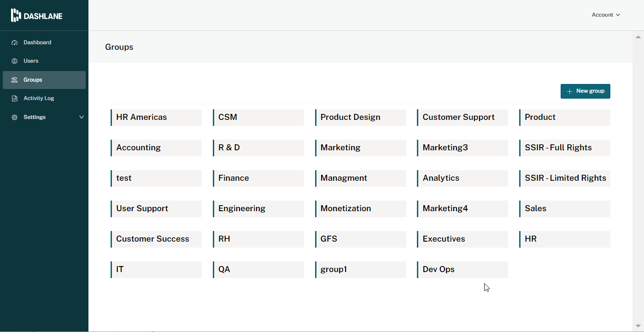View the Marketing4 group
This screenshot has width=644, height=332.
463,209
